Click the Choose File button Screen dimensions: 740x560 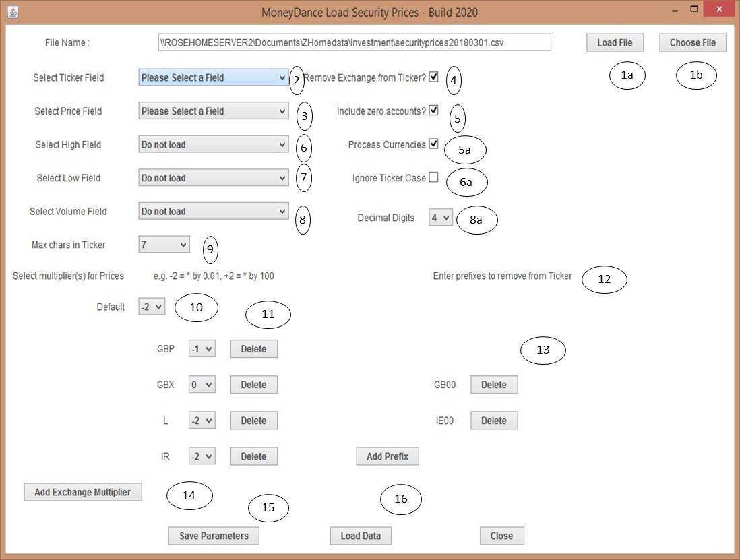692,42
